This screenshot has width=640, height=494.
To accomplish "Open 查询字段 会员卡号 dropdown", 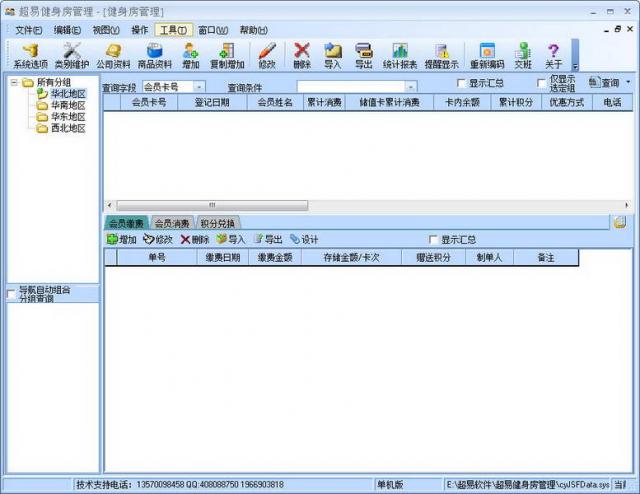I will [x=199, y=87].
